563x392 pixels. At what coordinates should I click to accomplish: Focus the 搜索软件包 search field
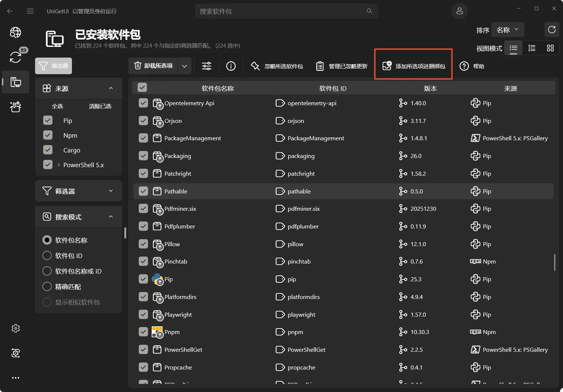282,11
